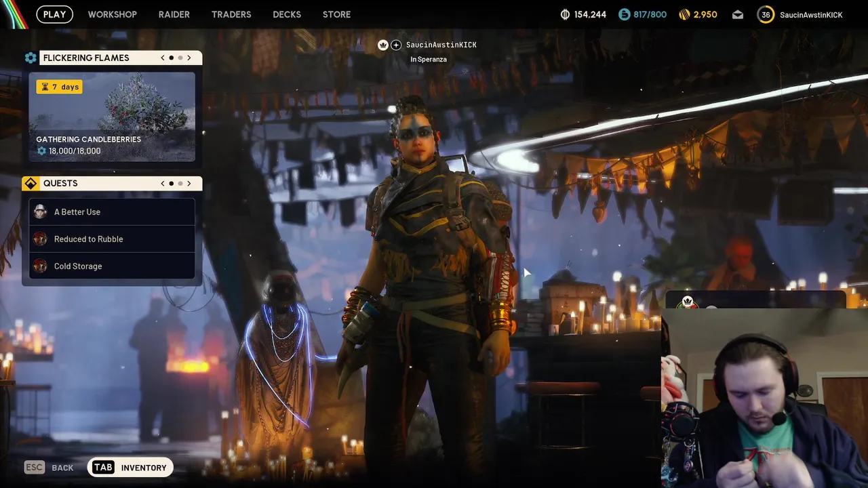Click the hourglass icon in the 7 days badge
Screen dimensions: 868x488
(x=45, y=87)
